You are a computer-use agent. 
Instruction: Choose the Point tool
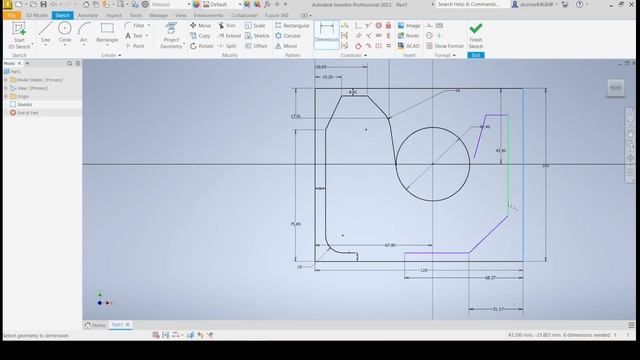point(134,46)
